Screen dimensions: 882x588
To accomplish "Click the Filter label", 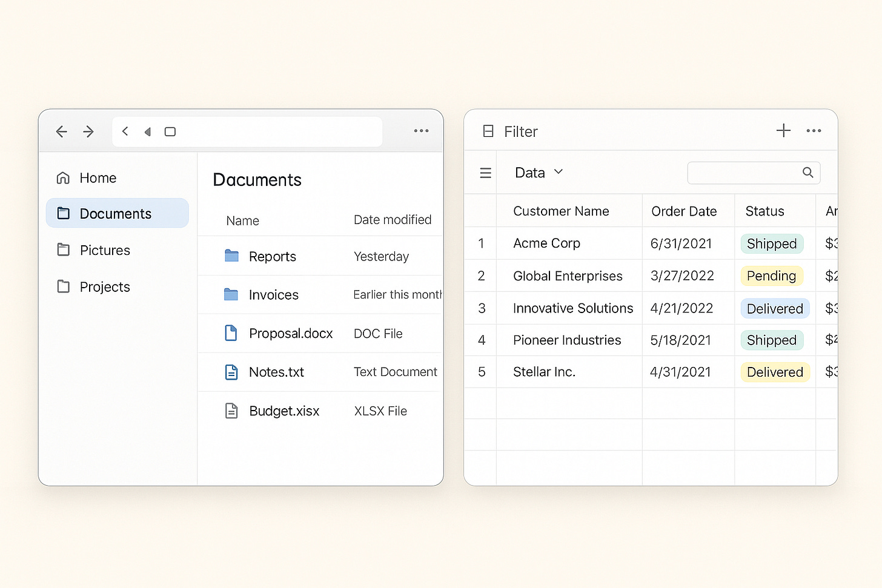I will click(521, 132).
